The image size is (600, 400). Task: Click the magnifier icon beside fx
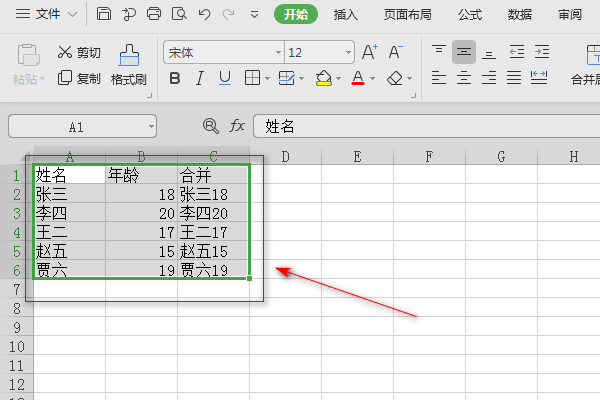pyautogui.click(x=210, y=126)
